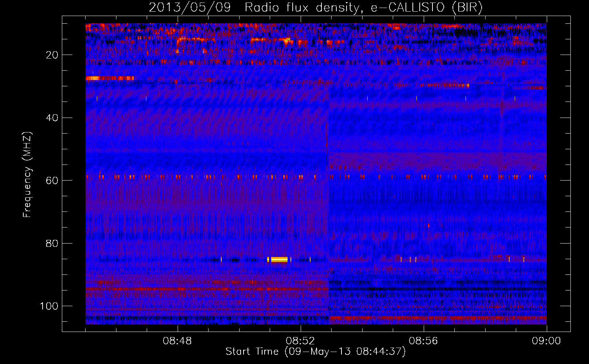This screenshot has width=589, height=364.
Task: Click the bright orange streak near 27 MHz at the start
Action: (x=110, y=78)
